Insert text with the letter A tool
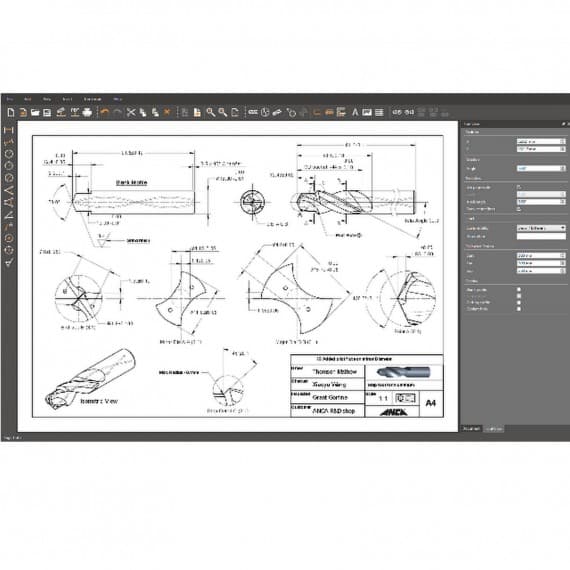Screen dimensions: 570x570 pyautogui.click(x=355, y=112)
